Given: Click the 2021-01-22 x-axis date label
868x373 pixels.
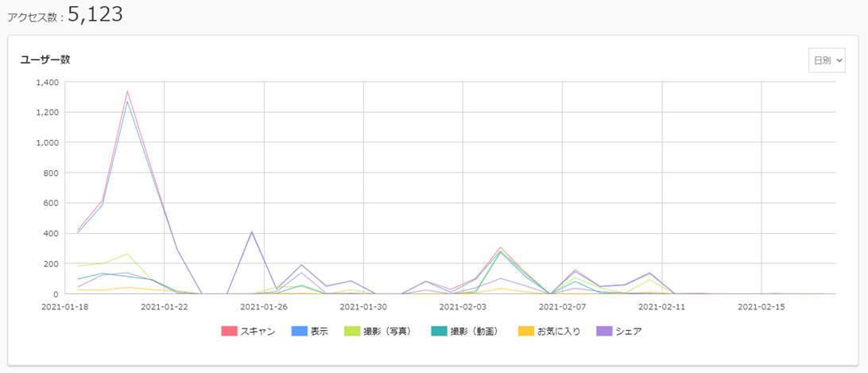Looking at the screenshot, I should tap(165, 306).
